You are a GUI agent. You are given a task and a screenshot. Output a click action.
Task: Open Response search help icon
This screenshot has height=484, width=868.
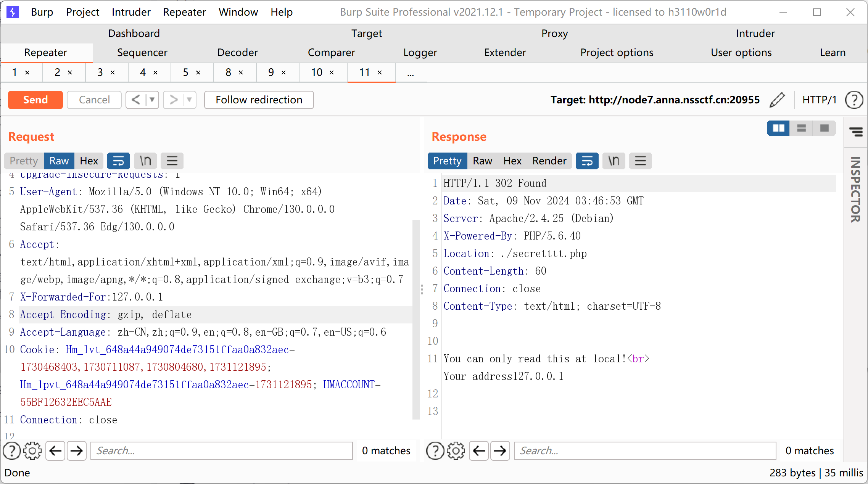(435, 451)
